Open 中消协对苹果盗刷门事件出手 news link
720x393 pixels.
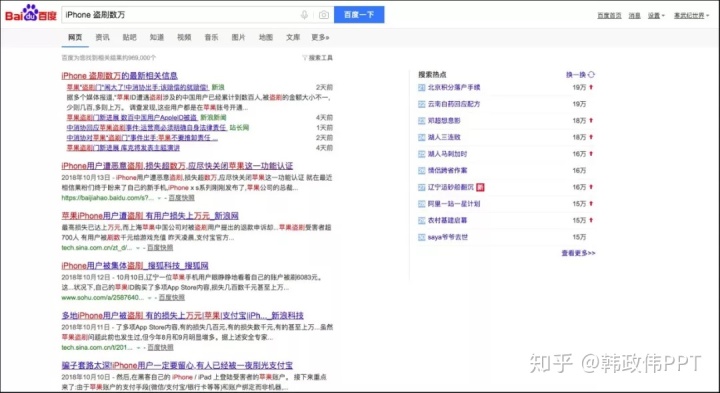point(142,138)
